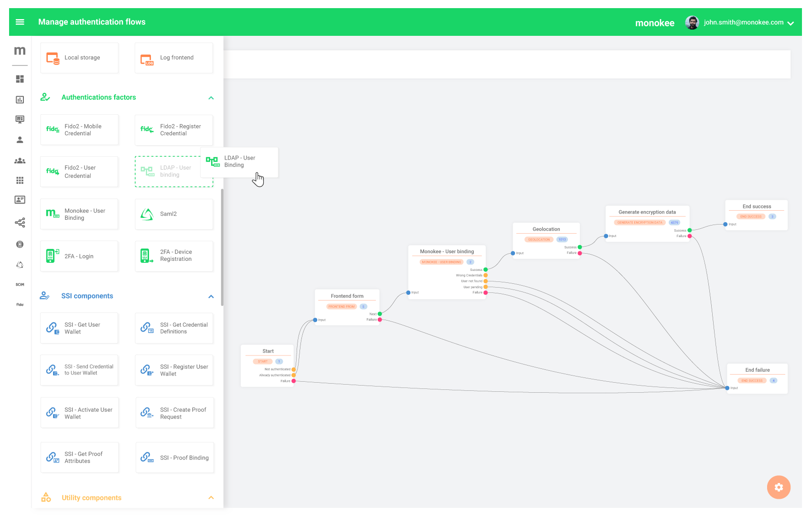
Task: Select the SSI - Get User Wallet component
Action: pos(79,328)
